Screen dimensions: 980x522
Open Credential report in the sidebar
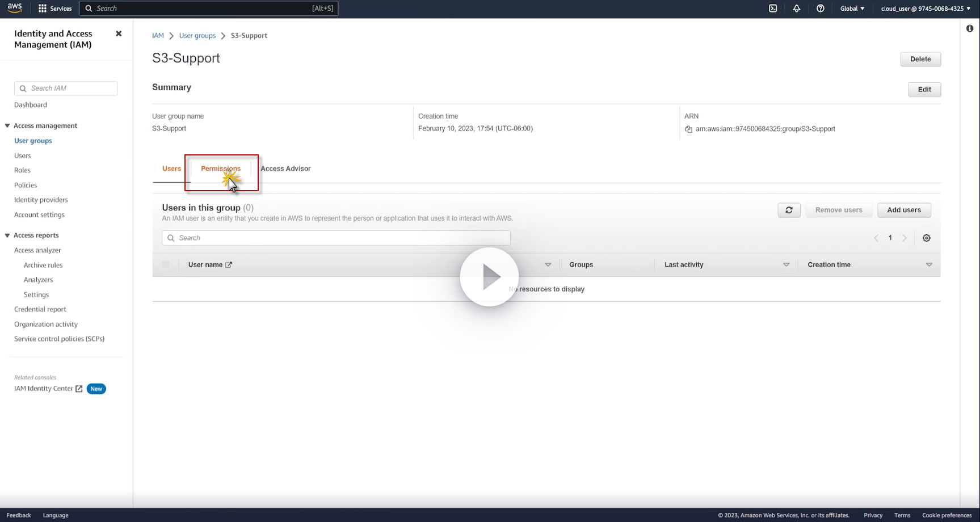(x=40, y=309)
